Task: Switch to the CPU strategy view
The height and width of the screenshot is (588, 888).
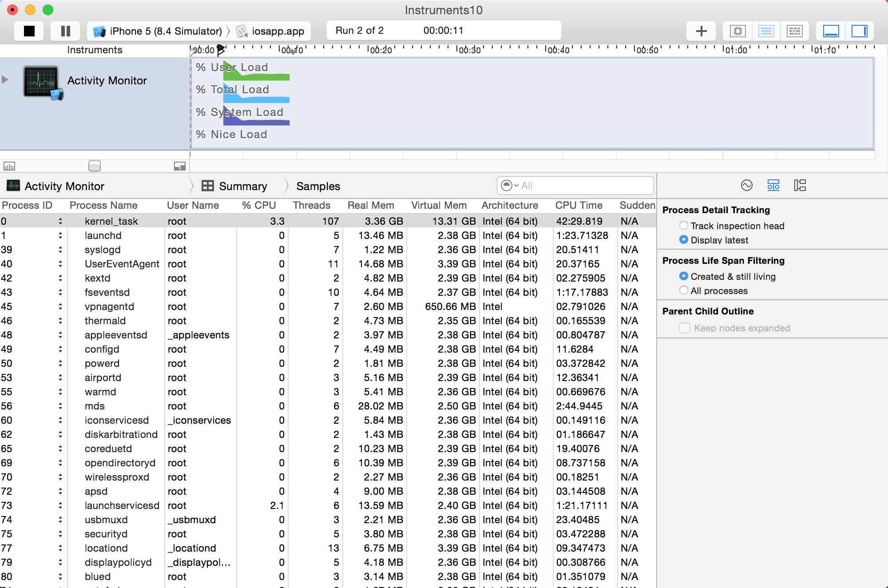Action: 737,31
